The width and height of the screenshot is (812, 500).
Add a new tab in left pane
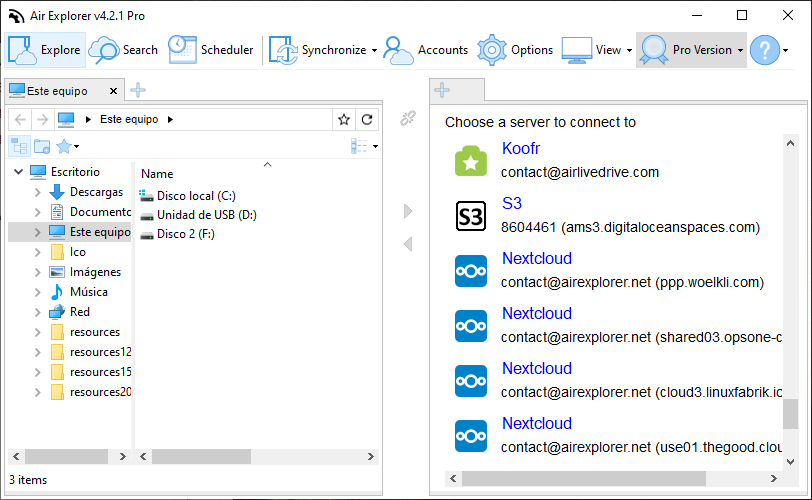coord(138,90)
